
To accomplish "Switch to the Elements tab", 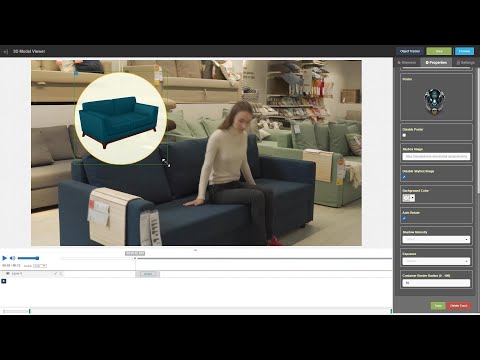I will (x=407, y=62).
